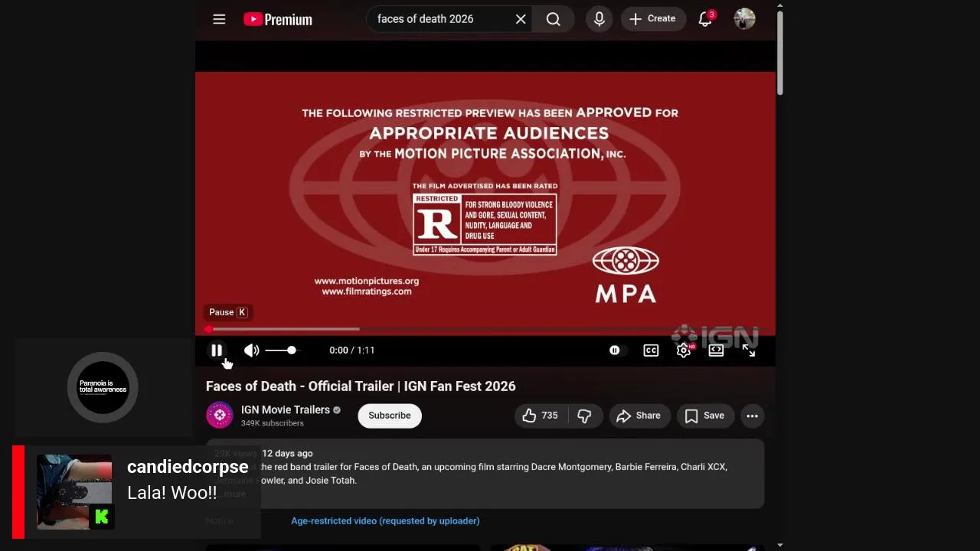
Task: Open IGN Movie Trailers channel name
Action: tap(286, 410)
